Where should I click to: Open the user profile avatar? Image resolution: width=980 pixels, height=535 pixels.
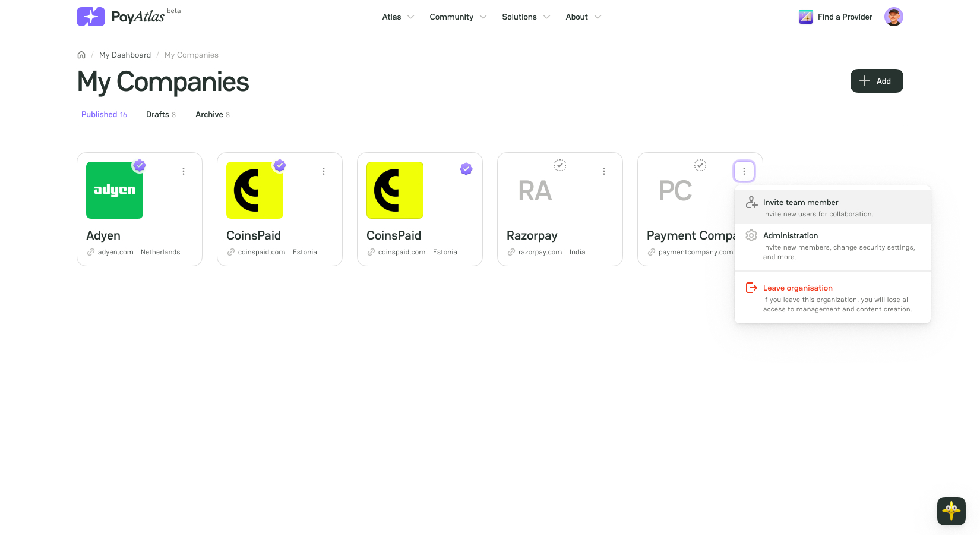coord(894,17)
